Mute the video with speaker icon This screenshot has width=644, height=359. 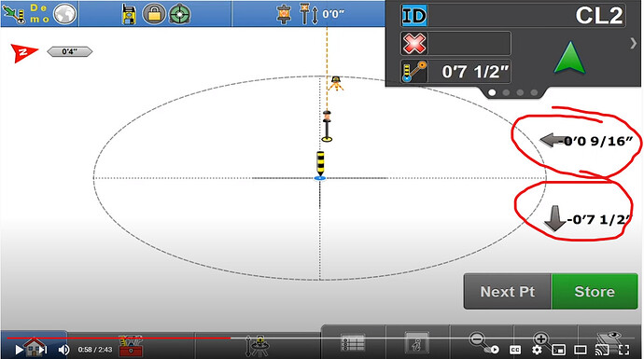click(x=63, y=350)
